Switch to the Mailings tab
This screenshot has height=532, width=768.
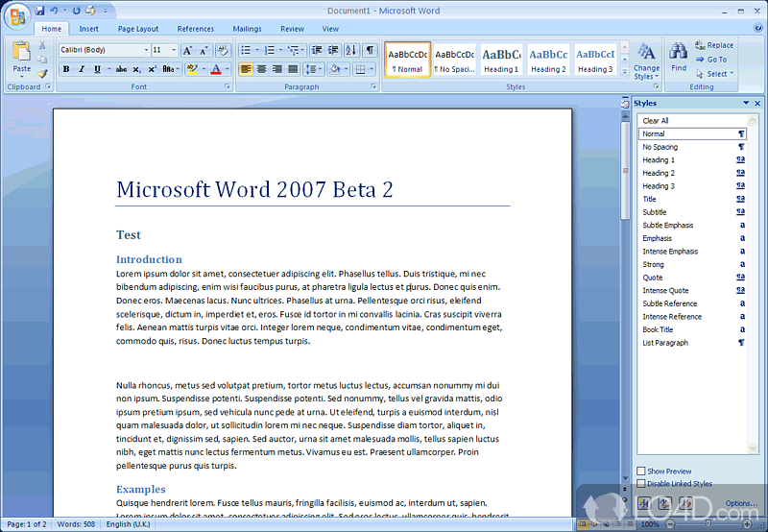coord(247,29)
